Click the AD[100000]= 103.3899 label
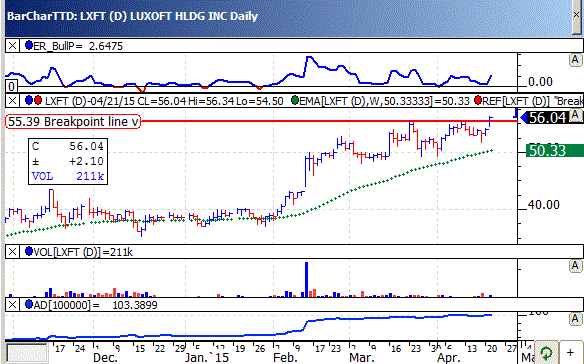Viewport: 584px width, 364px height. pos(95,305)
